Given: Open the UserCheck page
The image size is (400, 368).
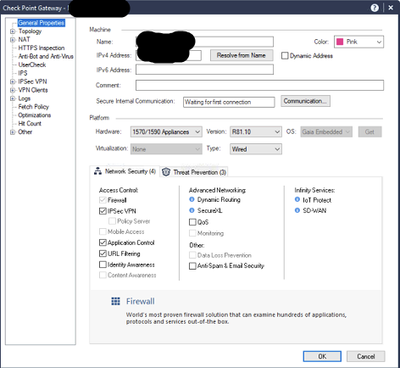Looking at the screenshot, I should click(x=32, y=65).
